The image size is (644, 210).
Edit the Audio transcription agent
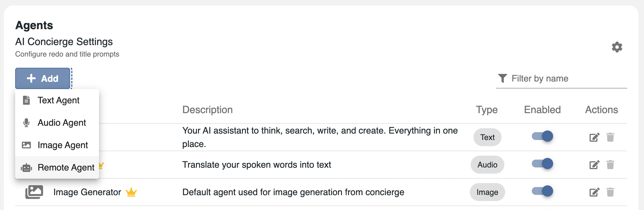[594, 165]
